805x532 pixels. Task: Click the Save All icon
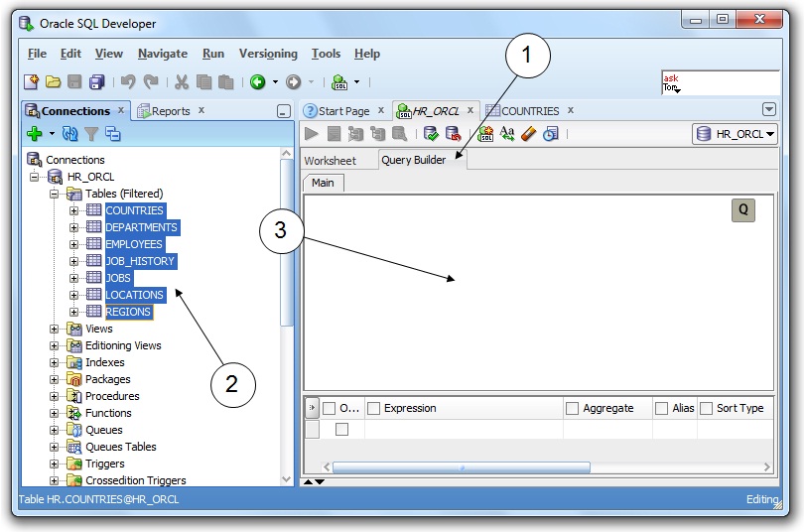pyautogui.click(x=97, y=82)
